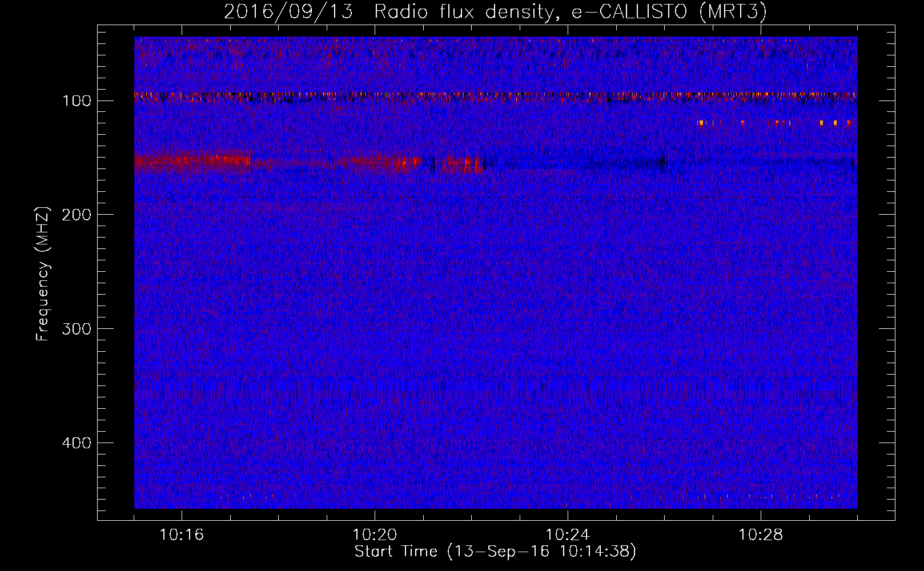The width and height of the screenshot is (924, 571).
Task: Click the 10:20 time tick label
Action: coord(375,535)
